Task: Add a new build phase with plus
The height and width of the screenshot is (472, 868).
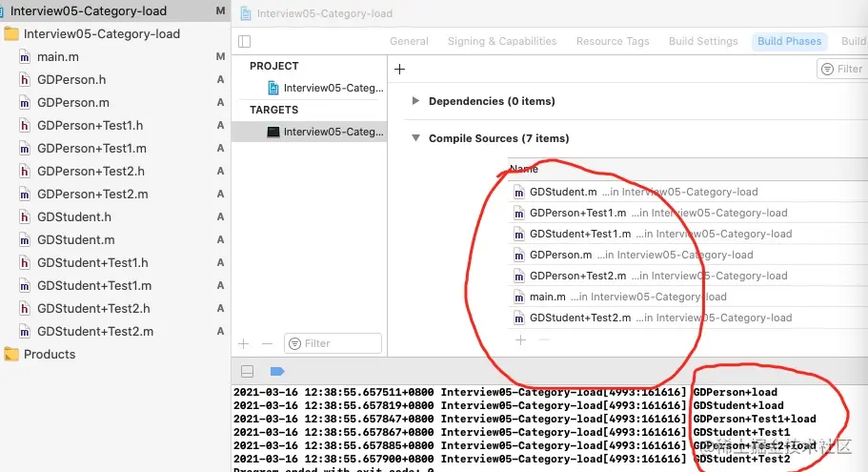Action: pyautogui.click(x=399, y=70)
